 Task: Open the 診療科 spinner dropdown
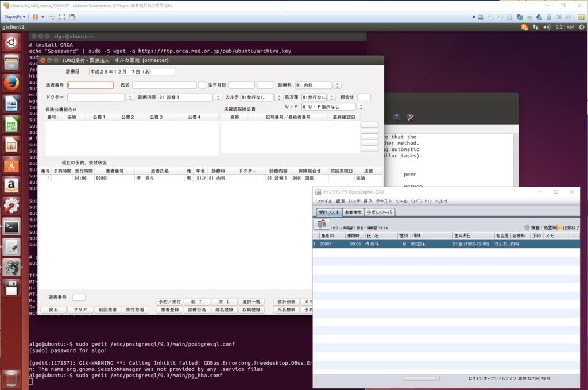pos(337,86)
